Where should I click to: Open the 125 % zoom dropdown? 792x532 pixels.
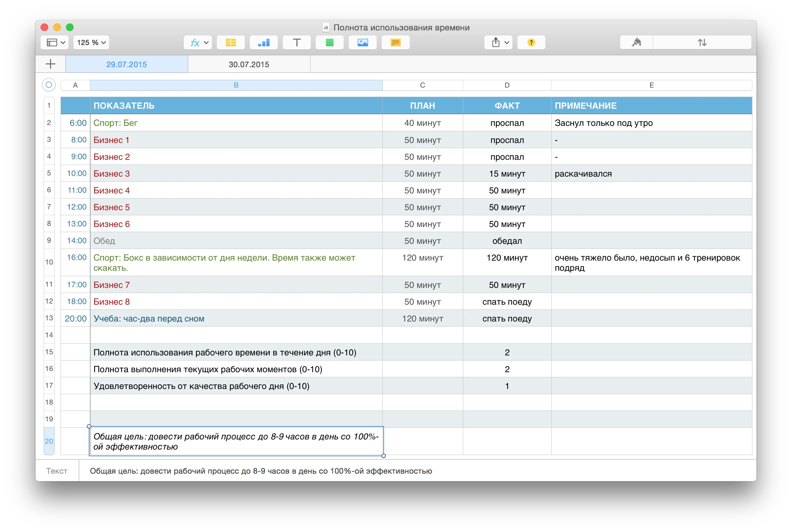point(91,42)
